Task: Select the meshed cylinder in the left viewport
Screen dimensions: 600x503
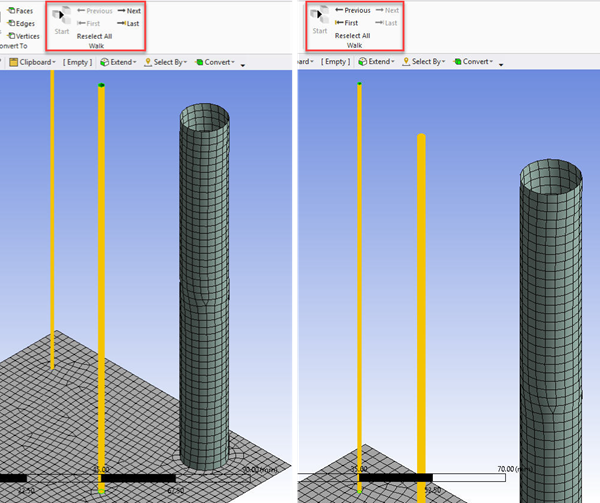Action: 204,287
